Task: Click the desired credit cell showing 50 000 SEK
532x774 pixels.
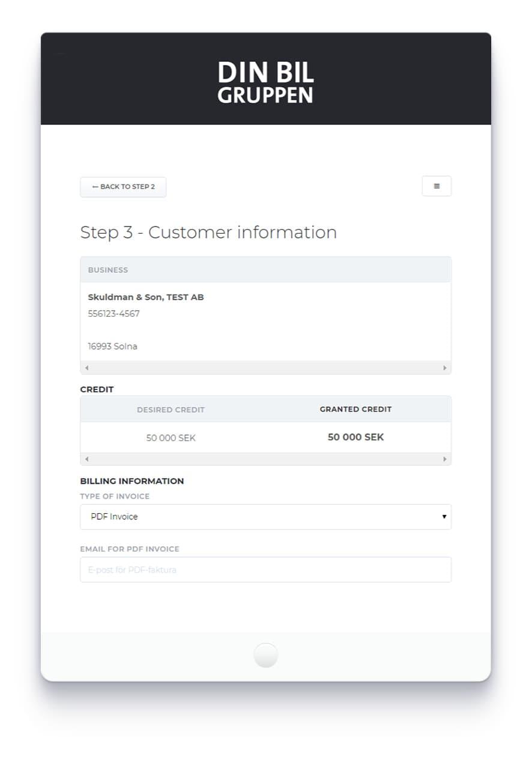Action: pyautogui.click(x=171, y=437)
